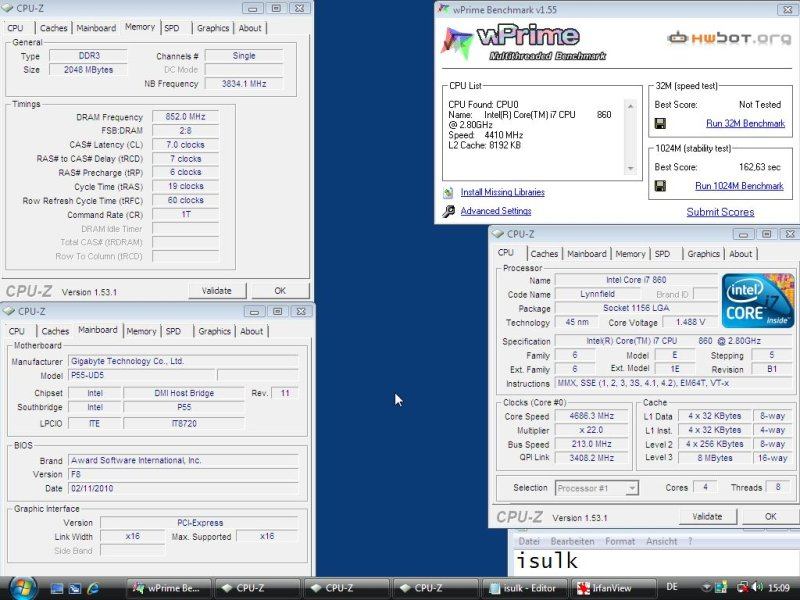Image resolution: width=800 pixels, height=600 pixels.
Task: Select the IrfanView taskbar button
Action: coord(612,588)
